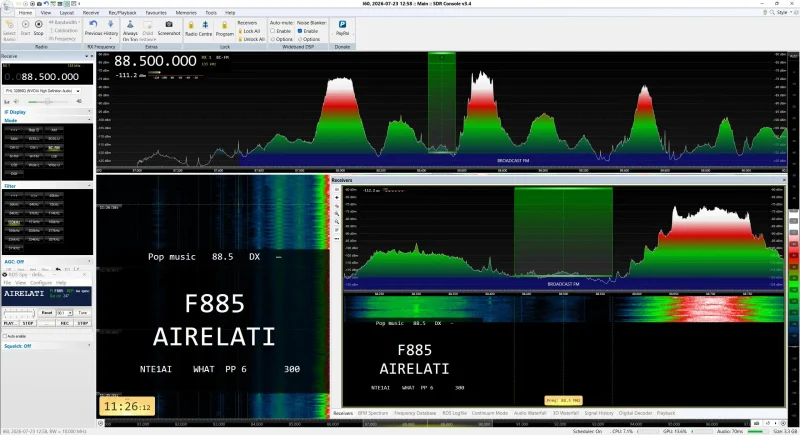The image size is (800, 435).
Task: Click the 88.500.000 frequency display field
Action: tap(47, 76)
